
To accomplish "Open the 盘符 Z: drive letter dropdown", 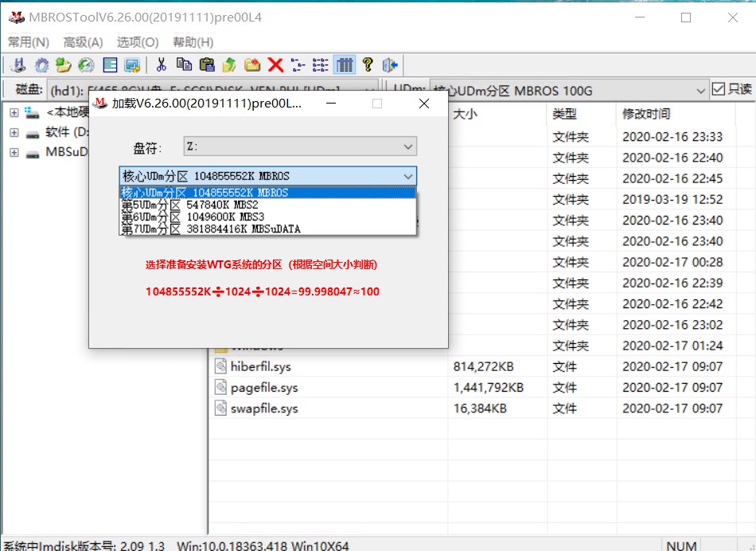I will coord(406,146).
